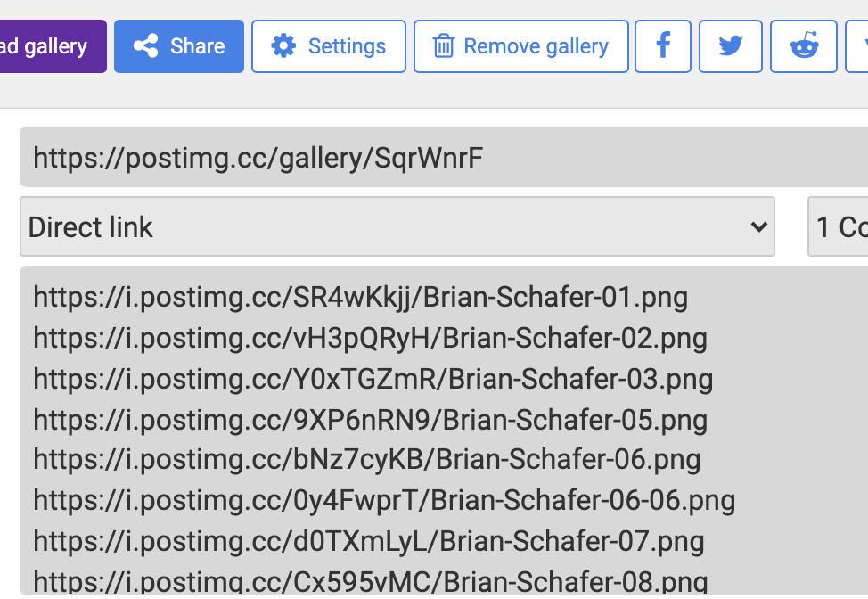
Task: Click the Brian-Schafer-03.png link line
Action: coord(373,379)
